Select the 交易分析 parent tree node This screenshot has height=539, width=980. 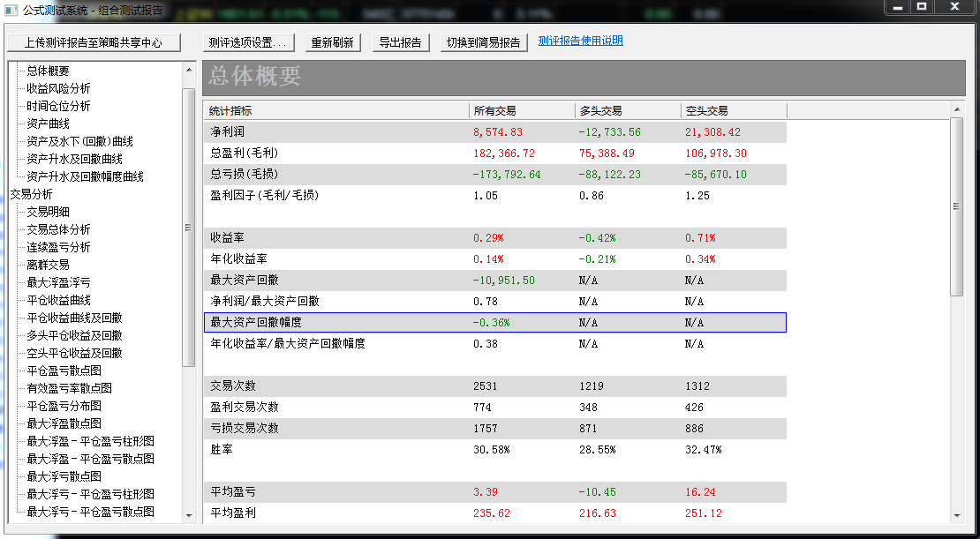coord(31,194)
